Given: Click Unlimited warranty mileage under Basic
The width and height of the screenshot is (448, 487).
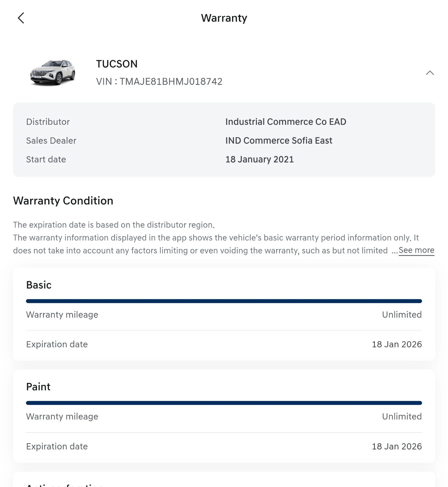Looking at the screenshot, I should 401,314.
